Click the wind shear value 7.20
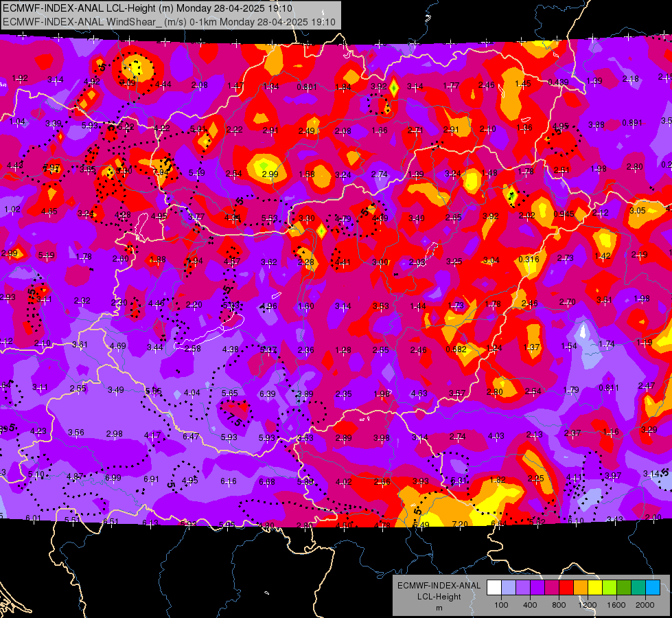672x618 pixels. [460, 524]
